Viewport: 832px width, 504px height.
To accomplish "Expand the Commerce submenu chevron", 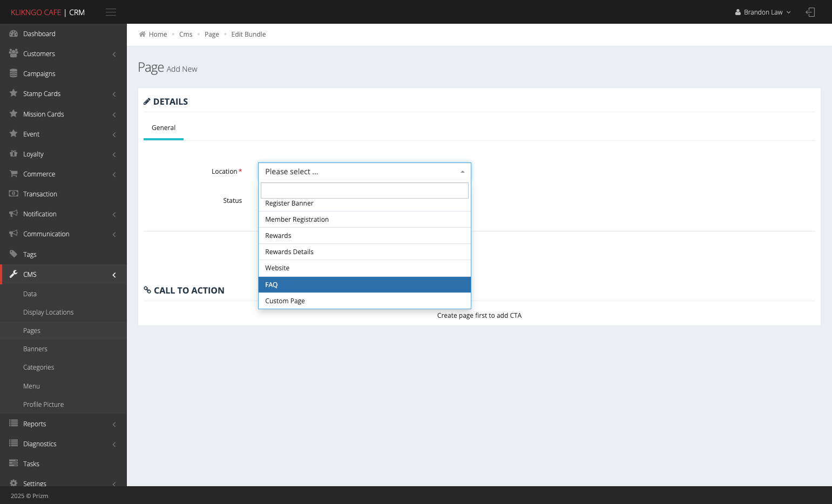I will [x=114, y=174].
